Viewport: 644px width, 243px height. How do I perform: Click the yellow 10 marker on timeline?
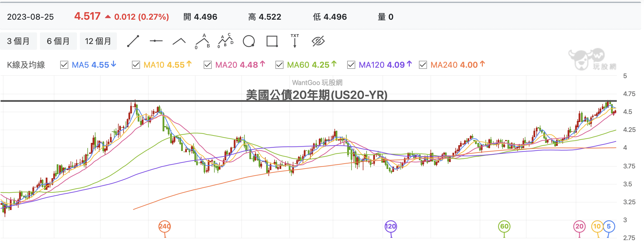[x=597, y=227]
